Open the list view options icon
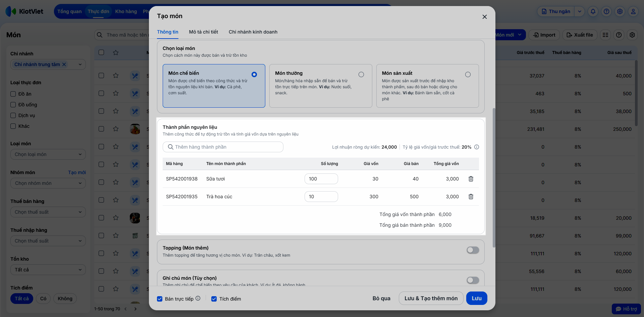This screenshot has height=317, width=644. (605, 35)
